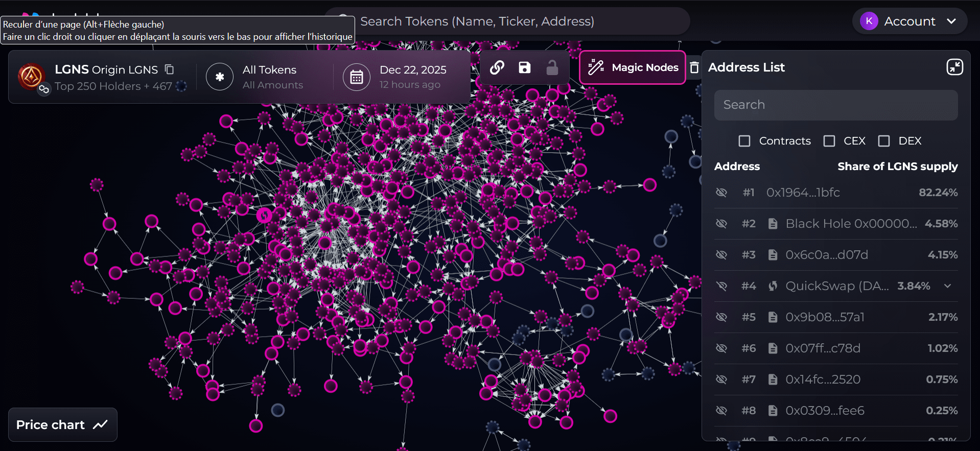Click the link icon to share map
This screenshot has width=980, height=451.
[497, 67]
